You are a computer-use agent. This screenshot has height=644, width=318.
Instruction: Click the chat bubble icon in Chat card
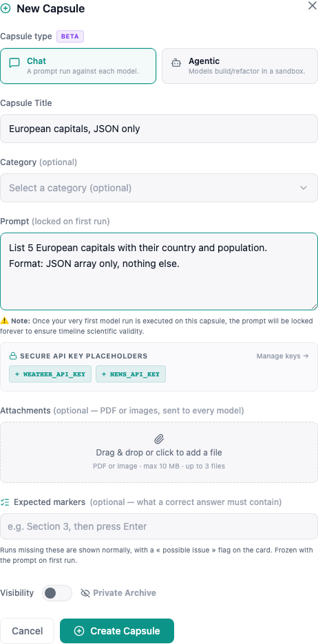point(14,63)
